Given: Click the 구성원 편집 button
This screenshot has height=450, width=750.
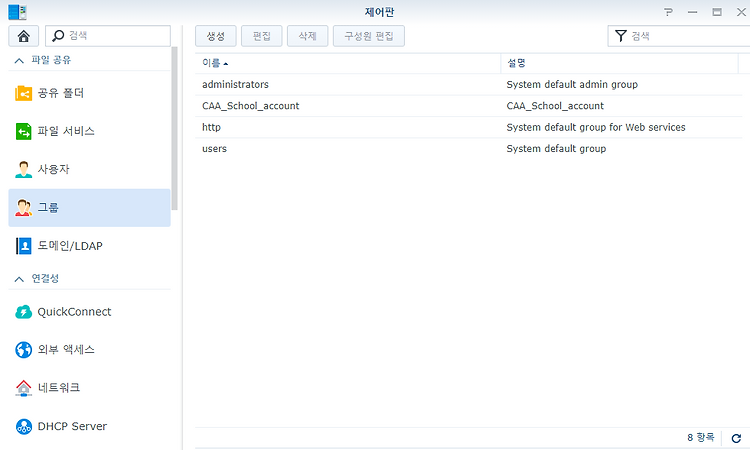Looking at the screenshot, I should pyautogui.click(x=369, y=36).
